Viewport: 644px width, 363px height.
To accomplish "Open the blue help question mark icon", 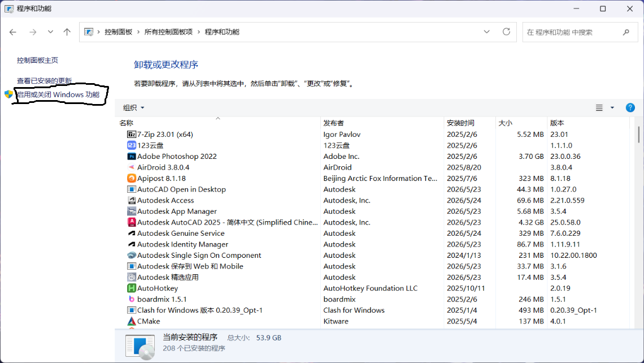I will [x=630, y=107].
